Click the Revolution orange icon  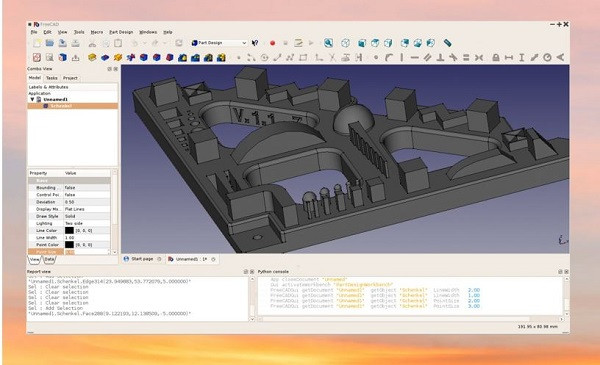click(118, 57)
